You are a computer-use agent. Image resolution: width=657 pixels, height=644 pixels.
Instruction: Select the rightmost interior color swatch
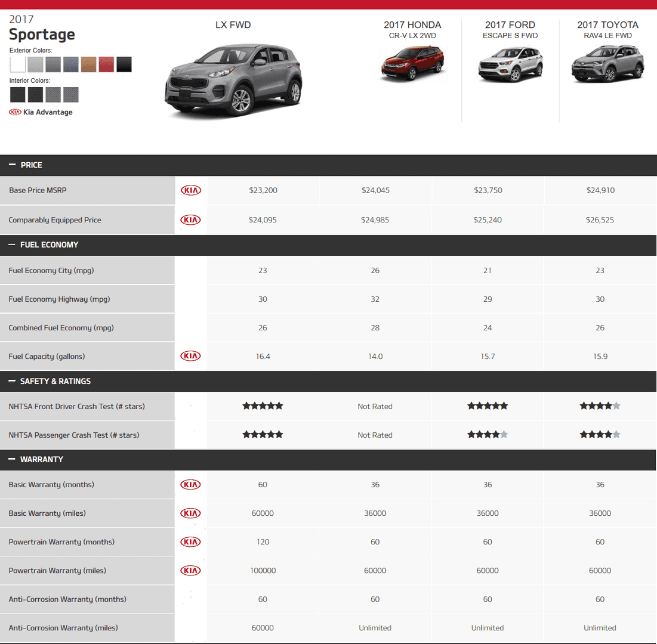coord(71,95)
